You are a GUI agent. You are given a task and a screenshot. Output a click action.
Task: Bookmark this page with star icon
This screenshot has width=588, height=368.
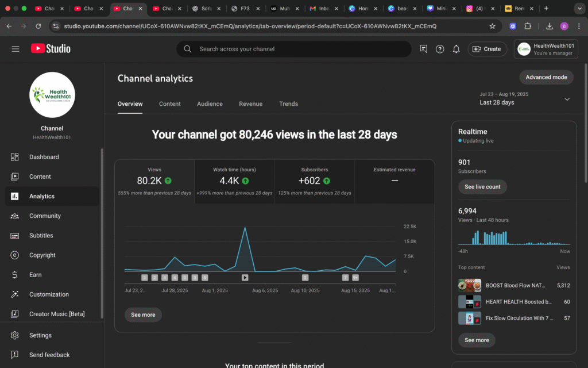(492, 26)
